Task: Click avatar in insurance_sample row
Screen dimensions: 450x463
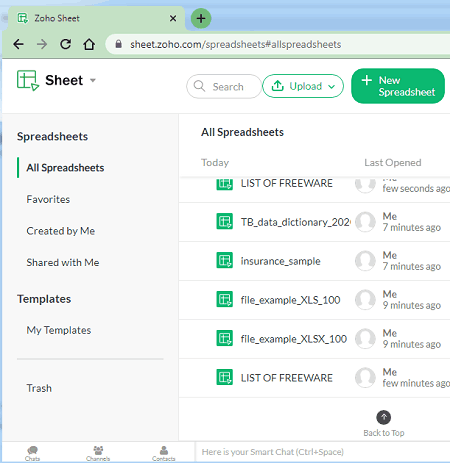Action: [365, 261]
